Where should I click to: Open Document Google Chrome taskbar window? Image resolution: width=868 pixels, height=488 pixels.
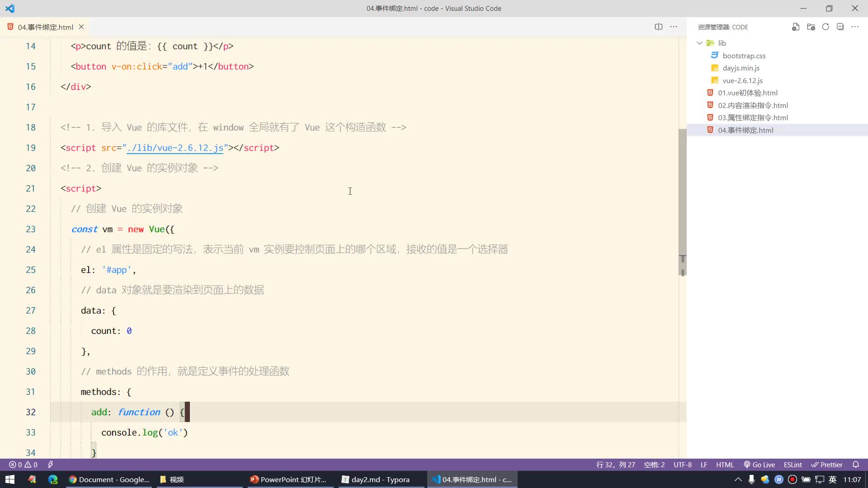109,479
